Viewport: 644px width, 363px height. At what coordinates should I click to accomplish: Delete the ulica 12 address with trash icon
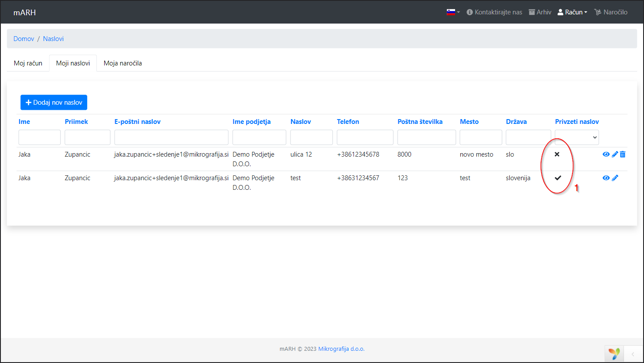[x=623, y=154]
